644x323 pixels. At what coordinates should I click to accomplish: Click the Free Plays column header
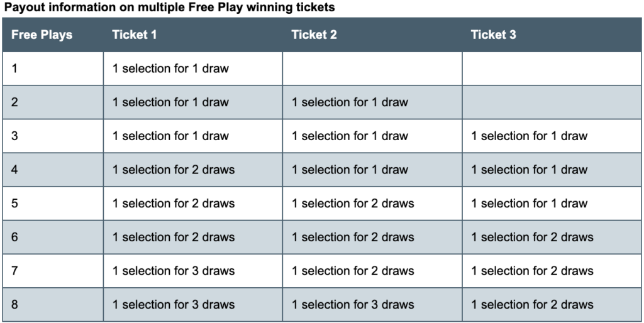pyautogui.click(x=53, y=35)
